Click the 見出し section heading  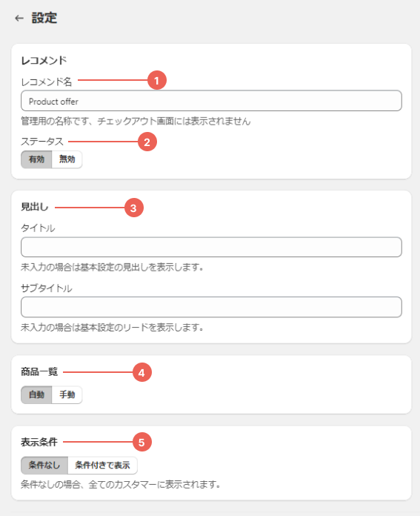tap(35, 207)
